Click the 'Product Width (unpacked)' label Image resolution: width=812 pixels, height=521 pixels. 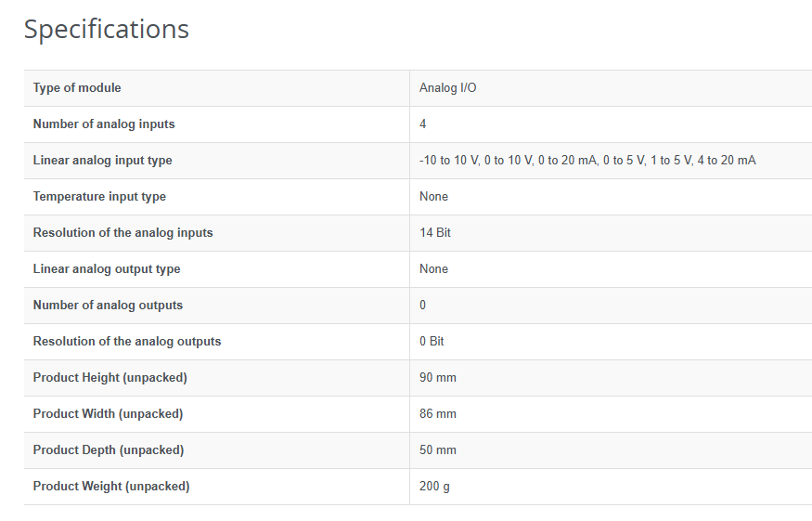[108, 414]
